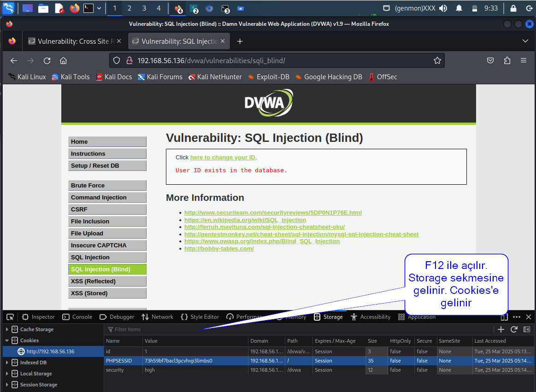The height and width of the screenshot is (392, 536).
Task: Go to the Brute Force menu page
Action: click(x=107, y=185)
